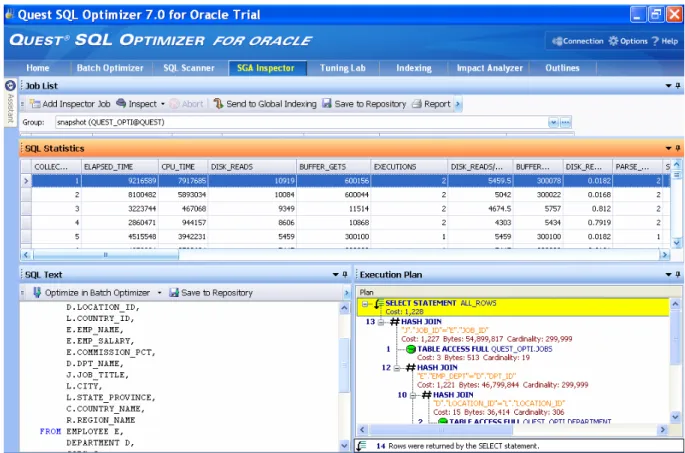This screenshot has width=685, height=453.
Task: Click SELECT STATEMENT plan node icon
Action: (379, 303)
